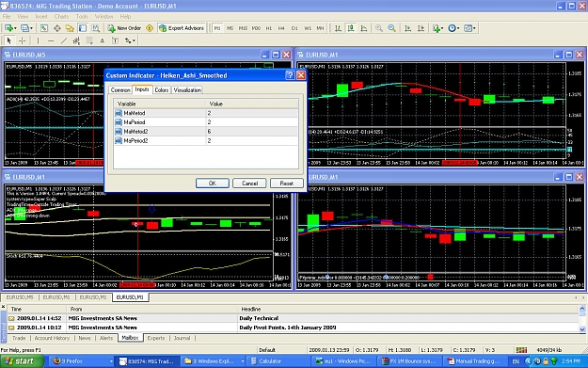Expand the Arrows tool dropdown arrow
The width and height of the screenshot is (588, 368).
(134, 40)
